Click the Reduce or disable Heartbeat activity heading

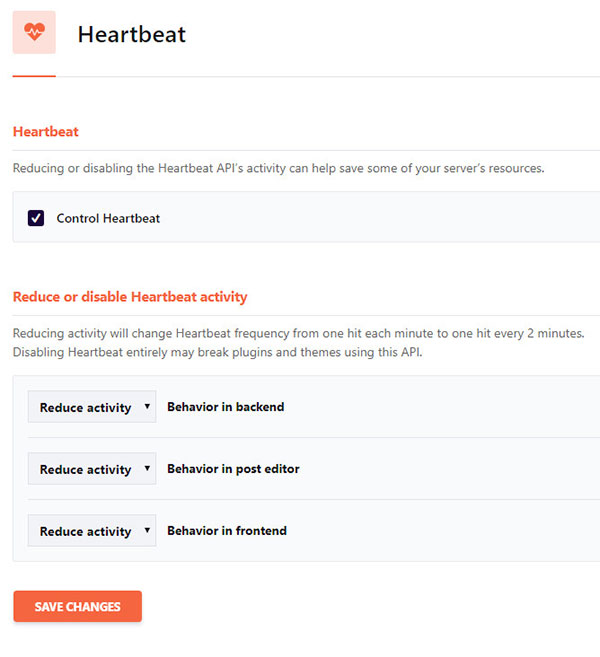tap(129, 297)
